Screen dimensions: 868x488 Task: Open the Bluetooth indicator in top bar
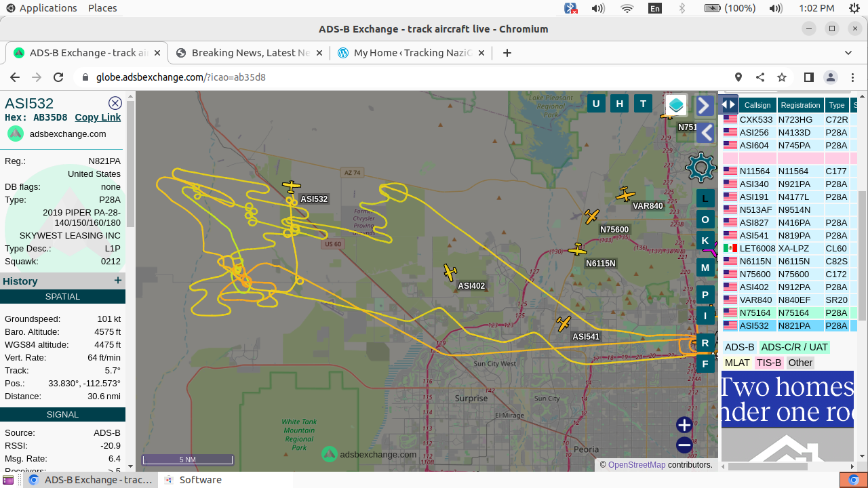pyautogui.click(x=682, y=8)
